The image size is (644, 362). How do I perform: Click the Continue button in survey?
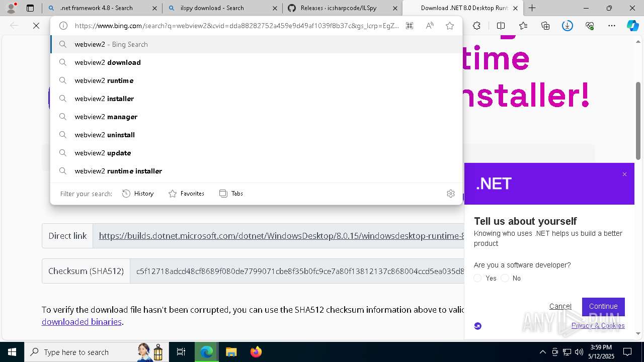tap(603, 307)
